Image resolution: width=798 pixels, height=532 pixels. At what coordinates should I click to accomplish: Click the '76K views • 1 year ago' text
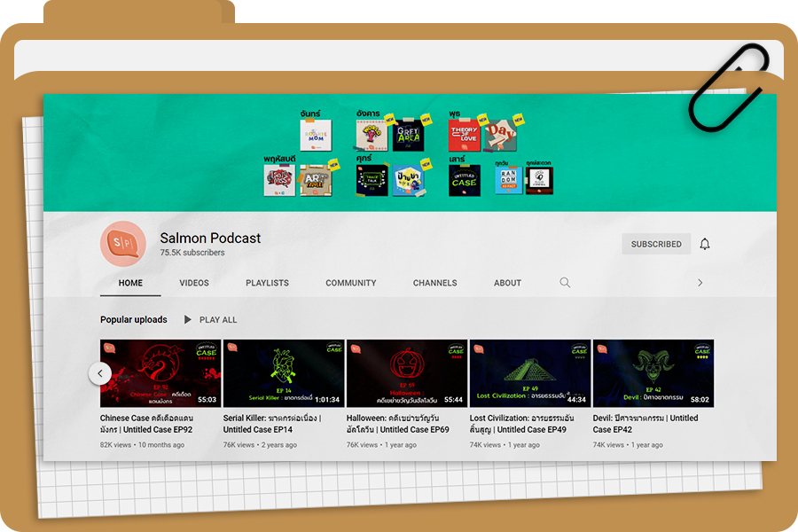pos(381,445)
